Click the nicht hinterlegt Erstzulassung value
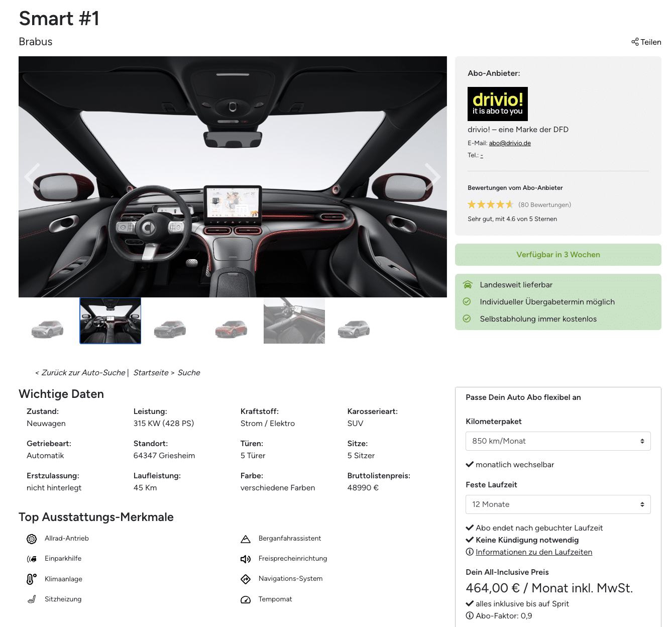This screenshot has height=627, width=672. 54,487
